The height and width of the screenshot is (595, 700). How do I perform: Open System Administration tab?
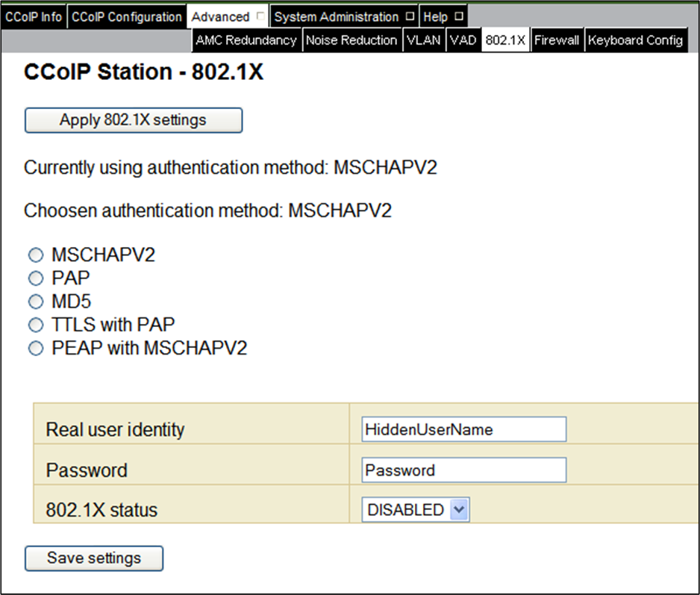[x=337, y=16]
